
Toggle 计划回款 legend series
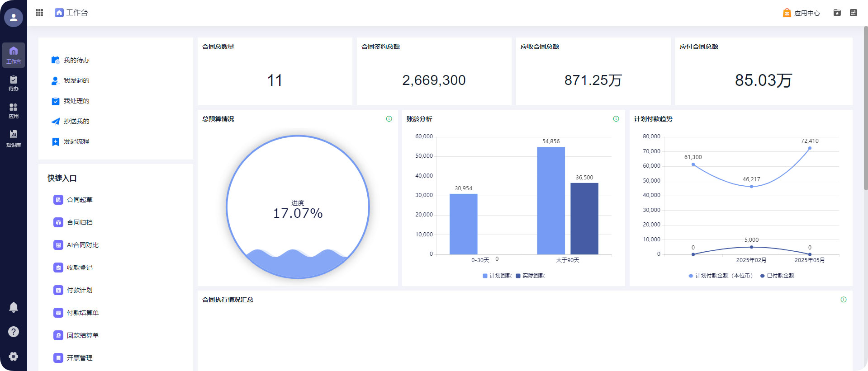click(x=497, y=276)
